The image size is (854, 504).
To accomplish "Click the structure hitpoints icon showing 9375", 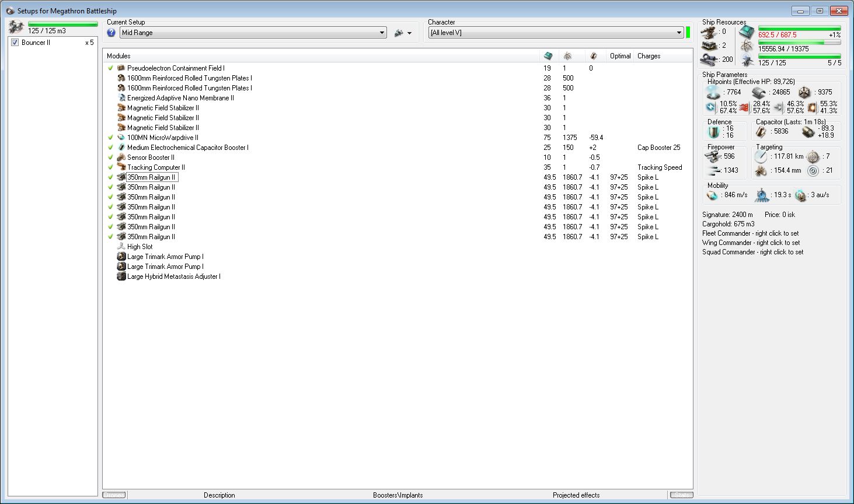I will 804,93.
